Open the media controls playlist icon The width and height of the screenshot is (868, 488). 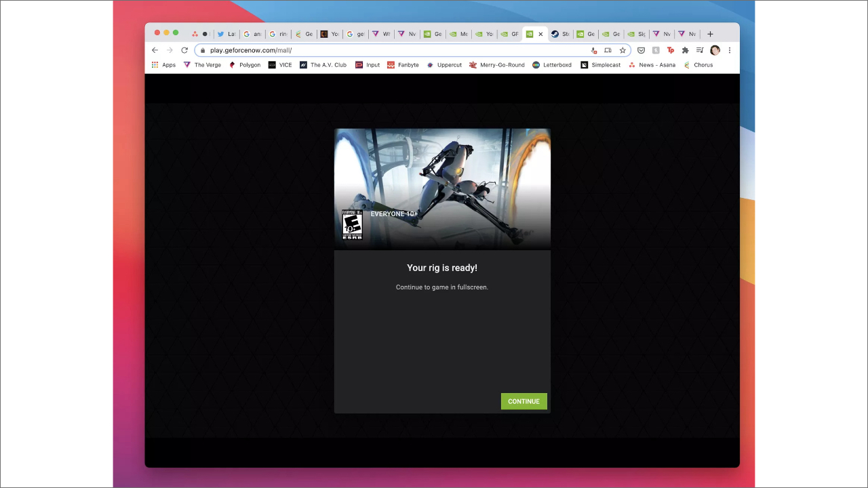click(x=700, y=50)
